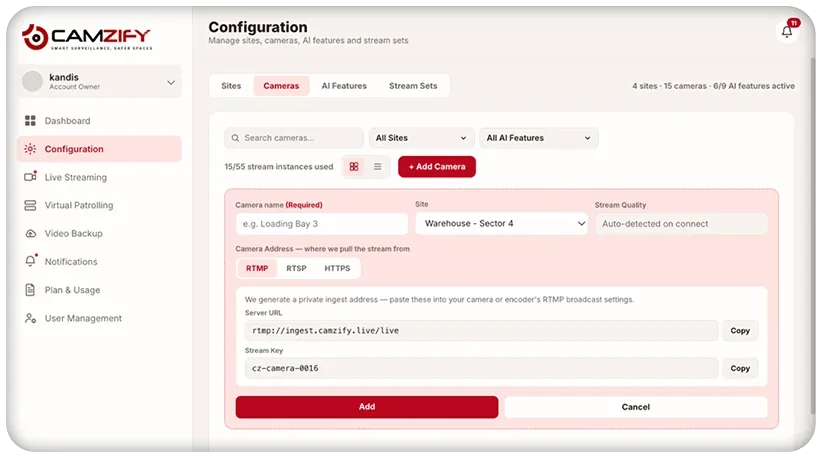Open Plan & Usage page
The width and height of the screenshot is (821, 462).
click(99, 290)
